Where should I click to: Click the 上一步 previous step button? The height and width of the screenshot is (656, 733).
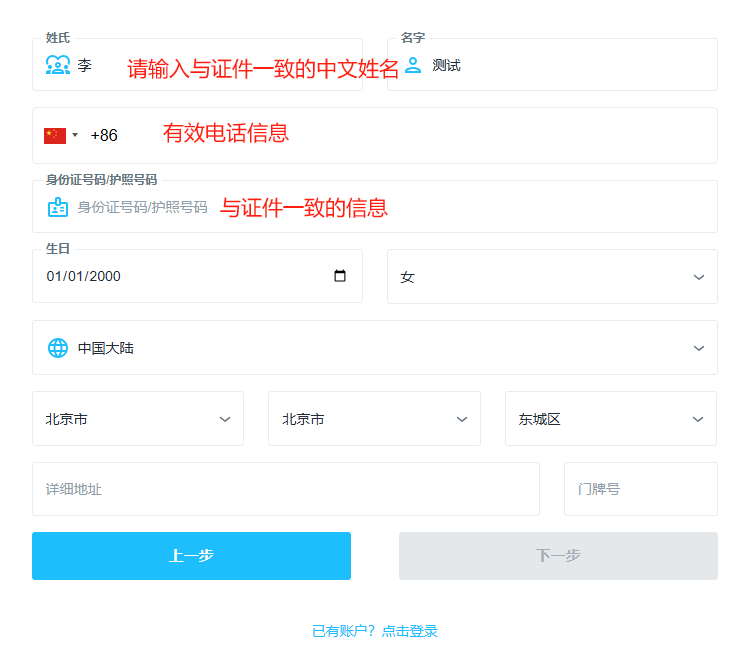pyautogui.click(x=191, y=556)
